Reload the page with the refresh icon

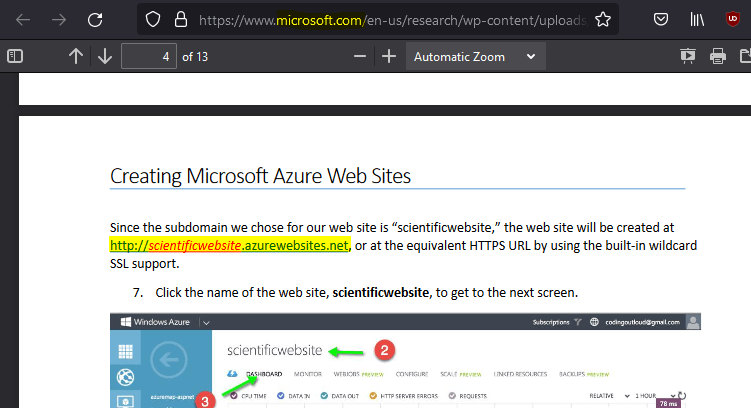95,19
